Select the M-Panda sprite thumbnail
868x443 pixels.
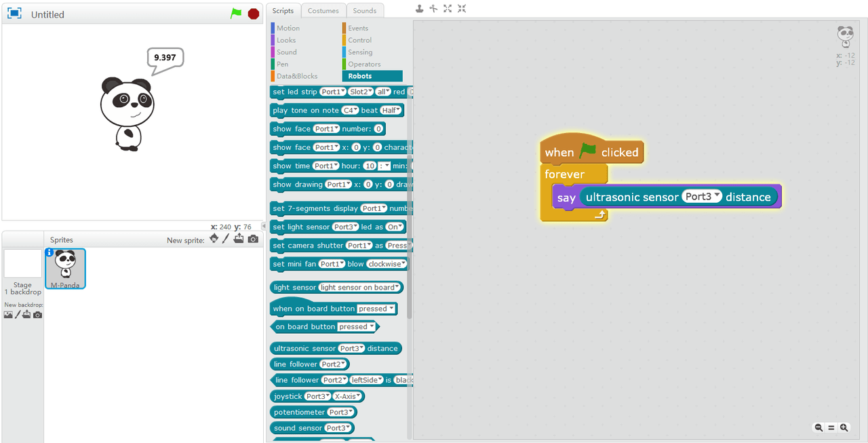[65, 268]
